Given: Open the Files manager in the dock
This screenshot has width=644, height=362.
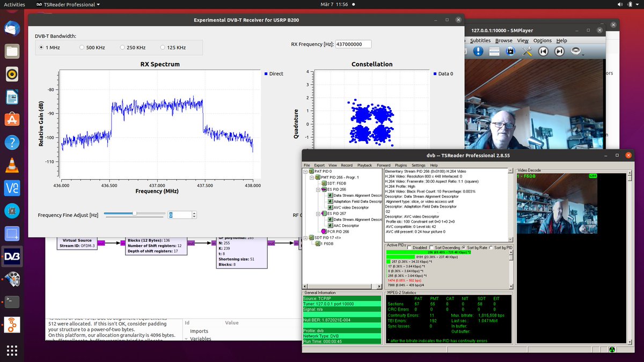Looking at the screenshot, I should click(12, 51).
